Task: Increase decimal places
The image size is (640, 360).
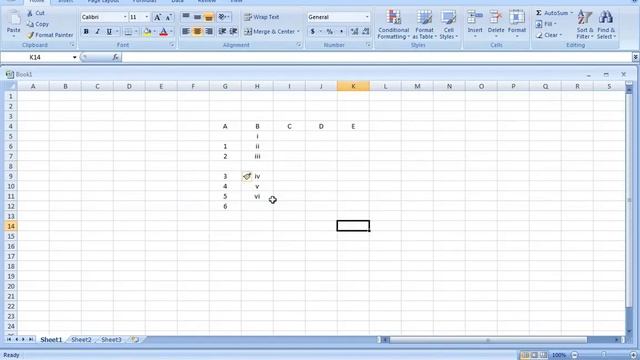Action: point(354,31)
